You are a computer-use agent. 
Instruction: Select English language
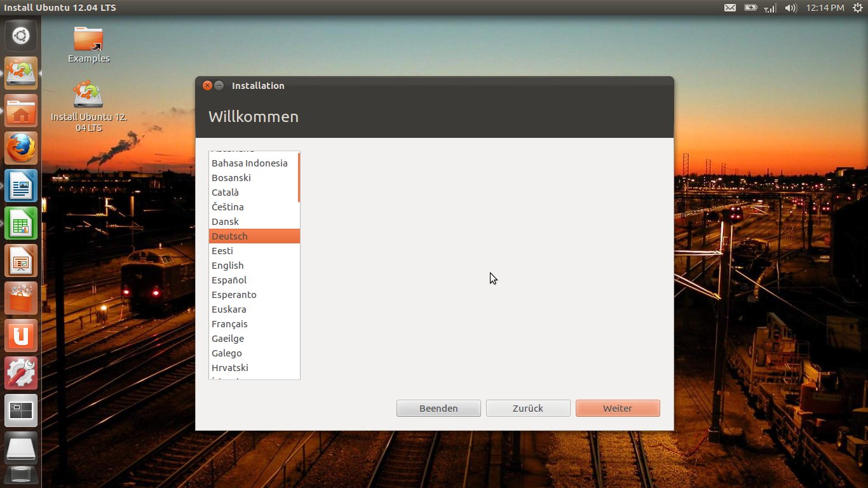pos(254,266)
